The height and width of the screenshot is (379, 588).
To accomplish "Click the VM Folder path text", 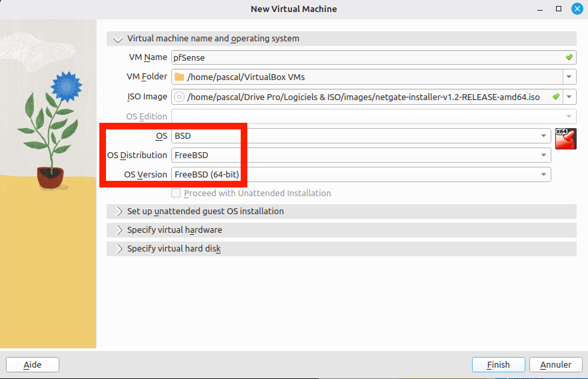I will point(246,77).
